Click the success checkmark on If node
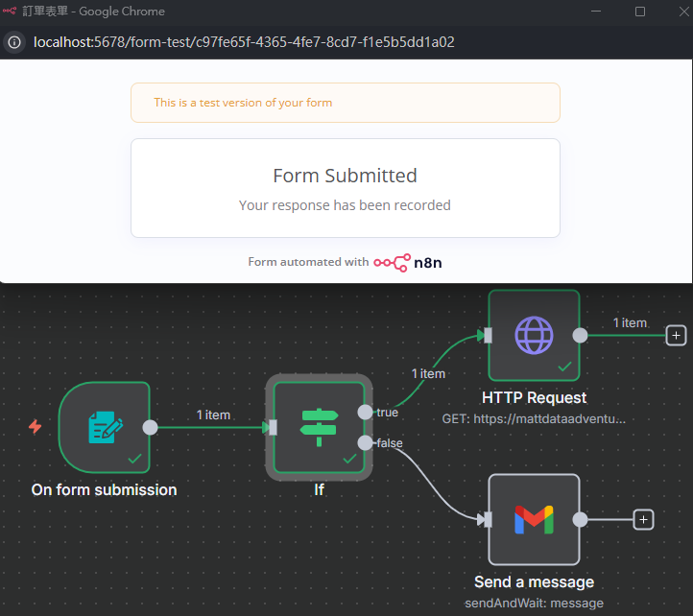The width and height of the screenshot is (693, 616). tap(349, 459)
